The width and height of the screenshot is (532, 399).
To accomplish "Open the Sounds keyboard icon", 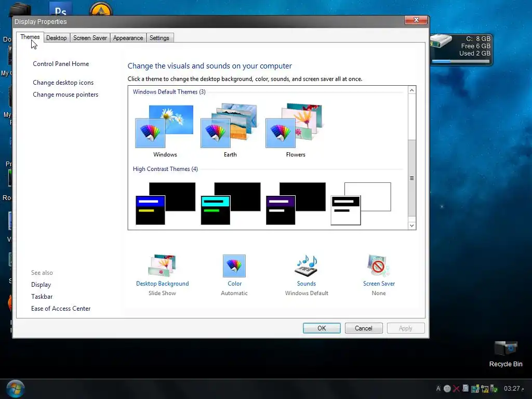I will point(307,265).
